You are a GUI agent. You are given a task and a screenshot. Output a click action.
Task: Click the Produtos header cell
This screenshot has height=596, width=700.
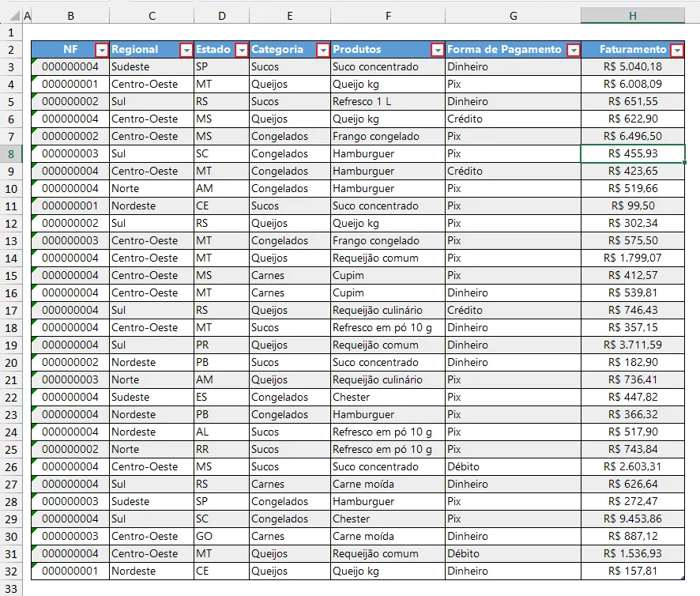[x=387, y=50]
